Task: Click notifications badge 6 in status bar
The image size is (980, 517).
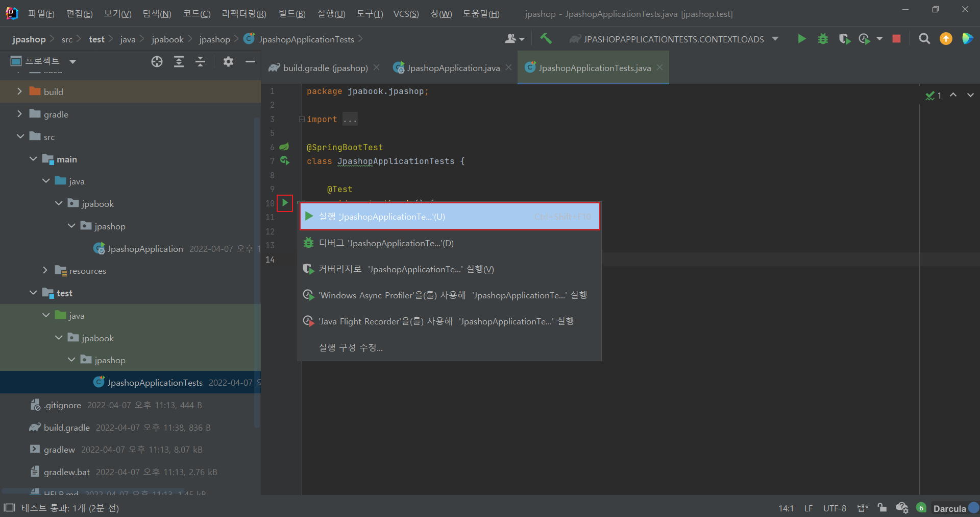Action: click(x=921, y=508)
